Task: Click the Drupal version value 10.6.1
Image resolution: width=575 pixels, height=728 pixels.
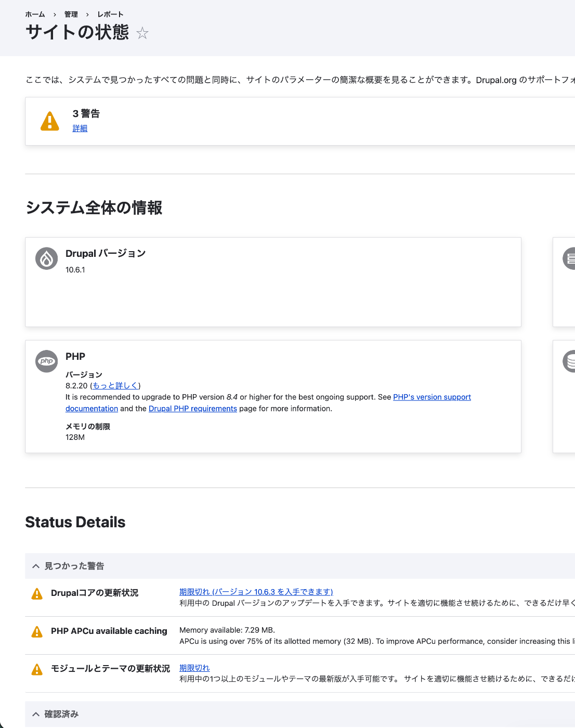Action: [x=75, y=270]
